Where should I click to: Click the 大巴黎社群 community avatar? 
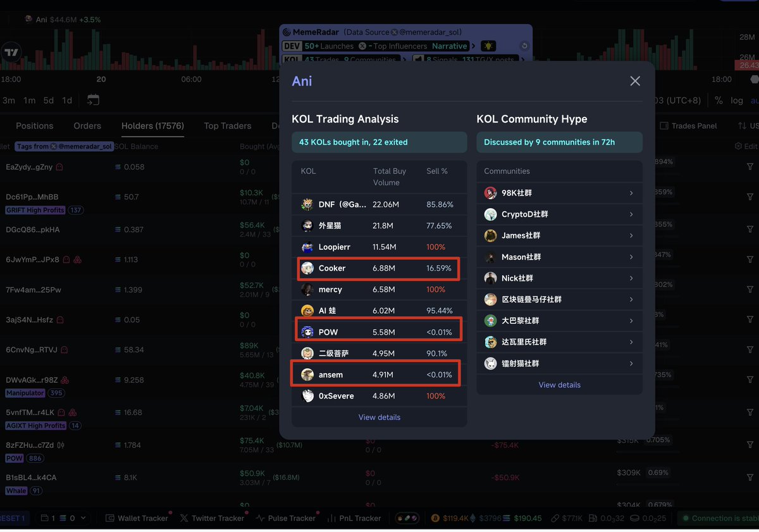pyautogui.click(x=490, y=321)
